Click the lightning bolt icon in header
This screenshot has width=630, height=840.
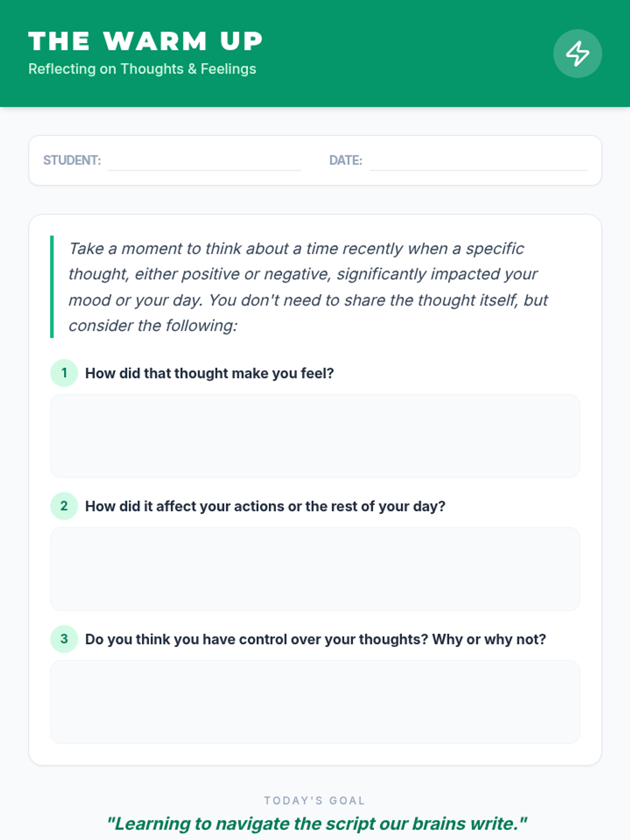577,54
